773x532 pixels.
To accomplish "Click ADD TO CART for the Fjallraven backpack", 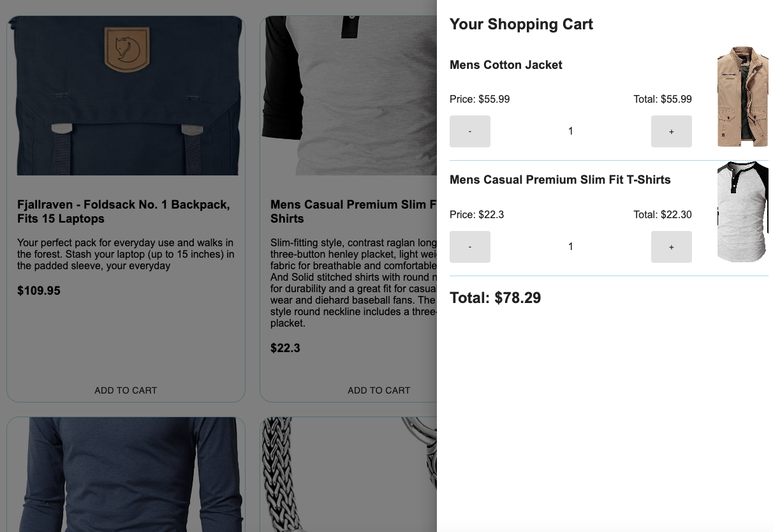I will coord(125,390).
